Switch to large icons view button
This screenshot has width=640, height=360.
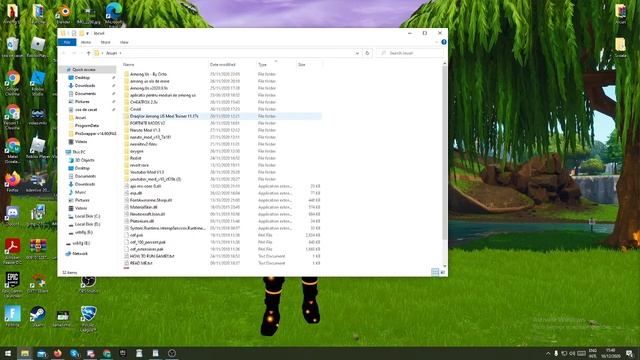(442, 272)
